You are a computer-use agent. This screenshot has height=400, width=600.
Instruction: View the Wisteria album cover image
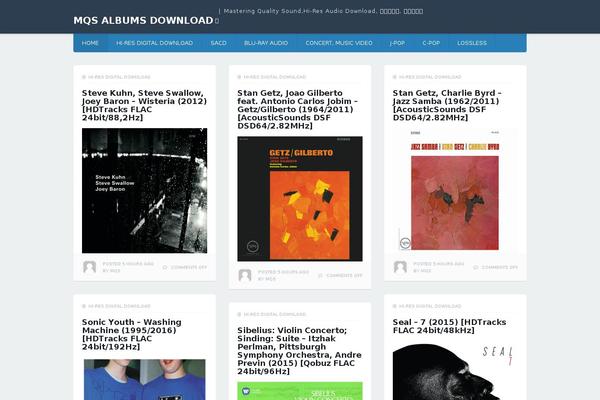point(145,191)
